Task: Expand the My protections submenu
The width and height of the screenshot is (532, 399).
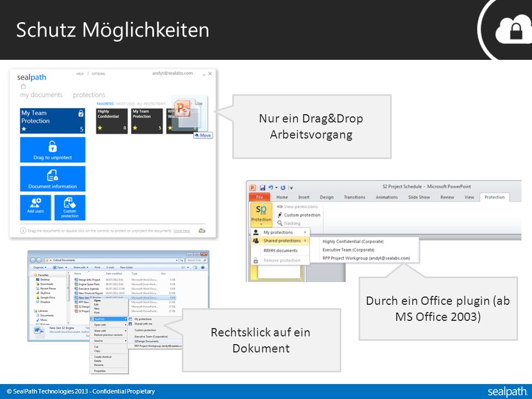Action: coord(280,232)
